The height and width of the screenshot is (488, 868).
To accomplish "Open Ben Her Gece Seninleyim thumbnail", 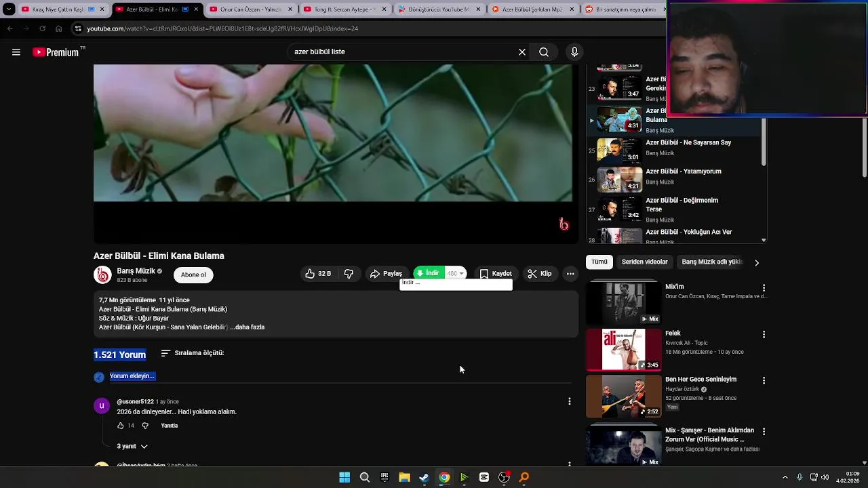I will click(624, 396).
